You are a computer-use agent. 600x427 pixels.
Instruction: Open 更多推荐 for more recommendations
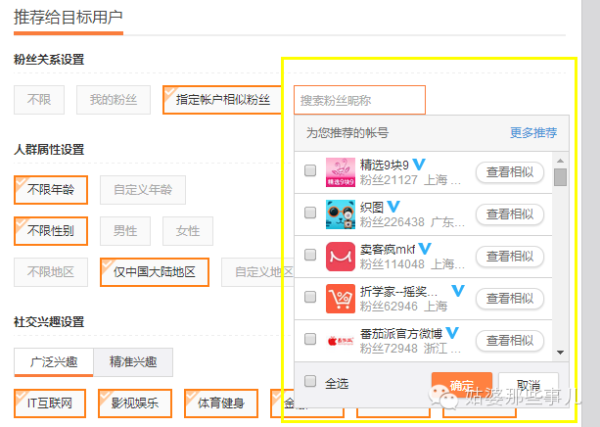point(533,132)
